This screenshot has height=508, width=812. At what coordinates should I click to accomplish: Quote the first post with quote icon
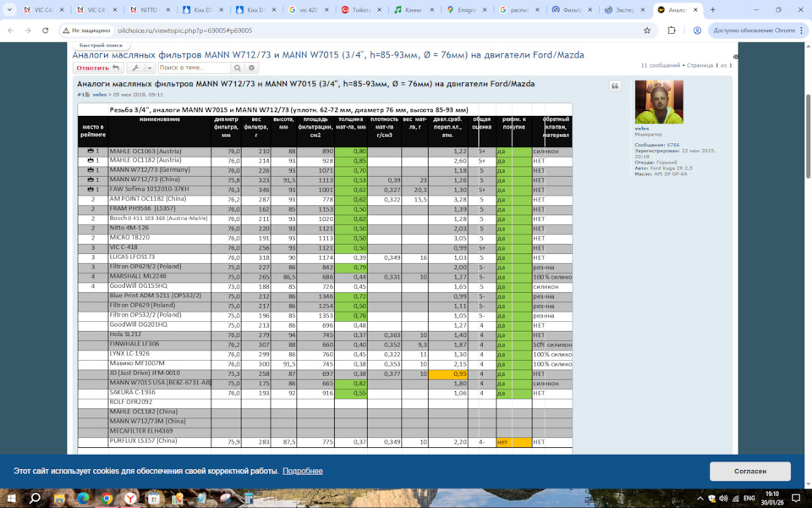click(615, 86)
